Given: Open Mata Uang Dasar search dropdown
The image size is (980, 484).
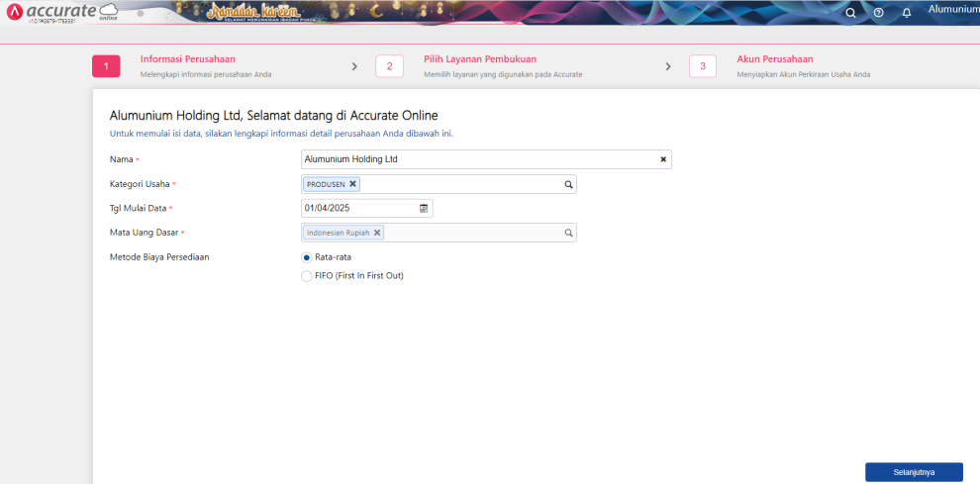Looking at the screenshot, I should coord(568,233).
